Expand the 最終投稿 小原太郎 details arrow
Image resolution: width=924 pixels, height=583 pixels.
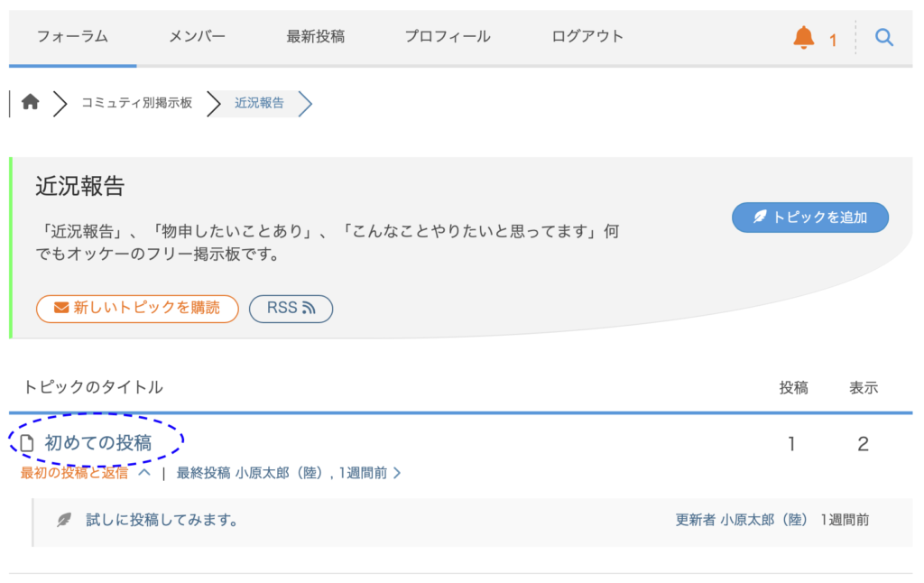tap(397, 473)
